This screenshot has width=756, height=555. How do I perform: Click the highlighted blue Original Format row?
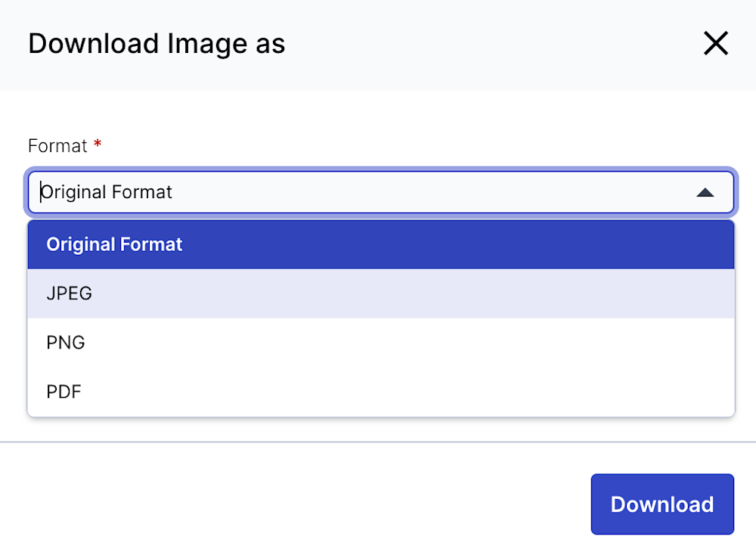click(x=381, y=244)
